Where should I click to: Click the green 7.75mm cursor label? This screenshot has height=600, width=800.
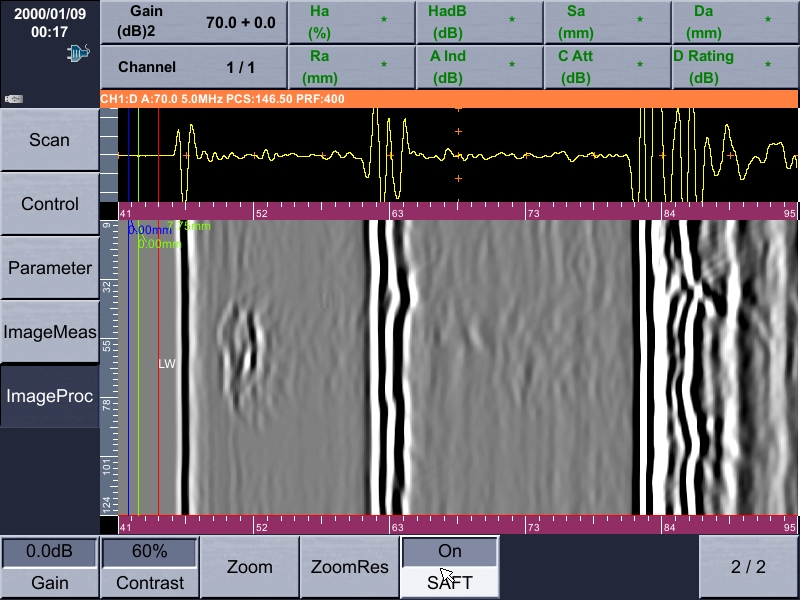(x=189, y=226)
